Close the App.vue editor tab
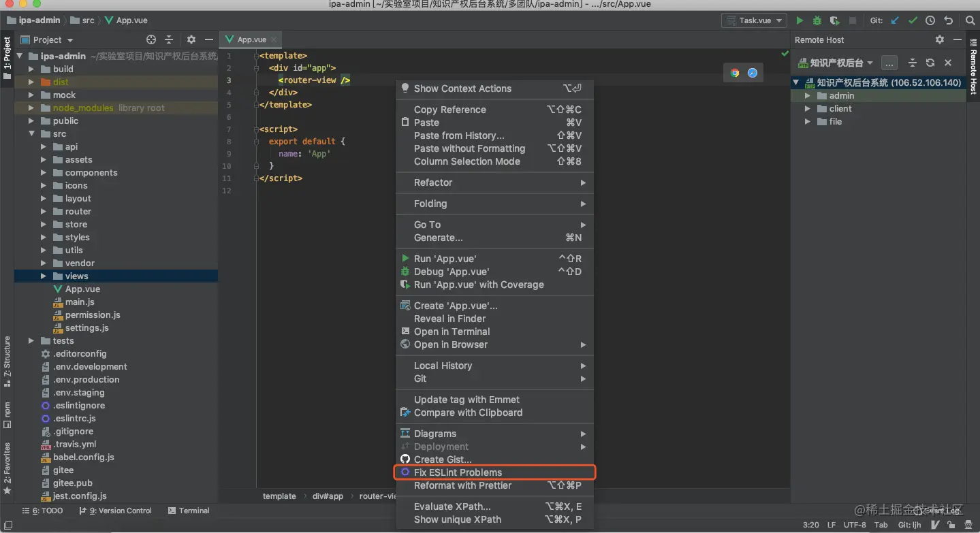Viewport: 980px width, 533px height. click(x=274, y=39)
